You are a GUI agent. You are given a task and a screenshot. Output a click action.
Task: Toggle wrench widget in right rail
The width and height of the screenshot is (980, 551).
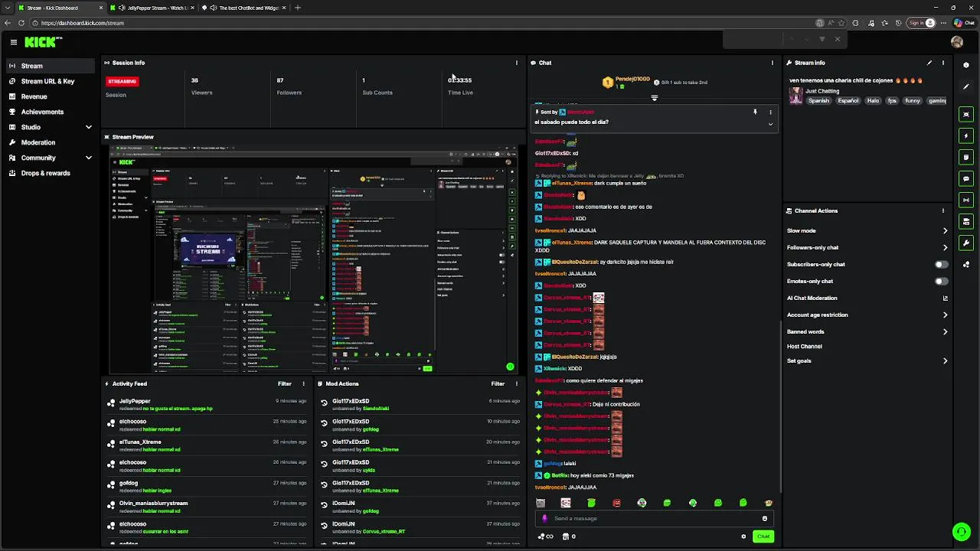click(x=966, y=243)
